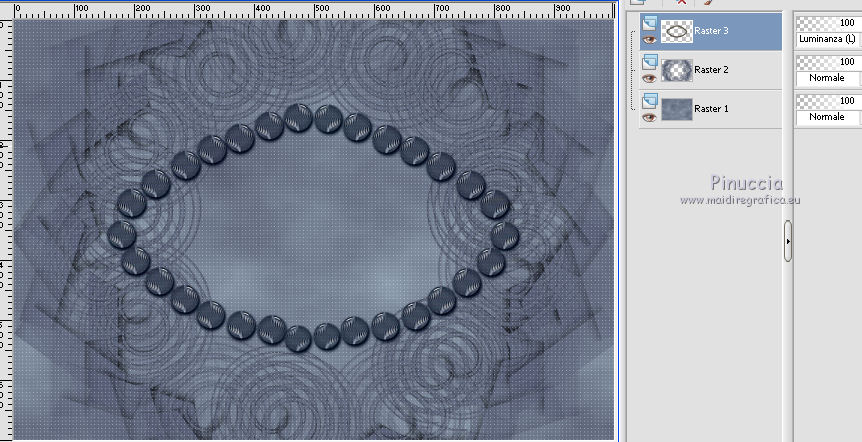Screen dimensions: 862x442
Task: Adjust the Raster 3 opacity slider
Action: [828, 23]
